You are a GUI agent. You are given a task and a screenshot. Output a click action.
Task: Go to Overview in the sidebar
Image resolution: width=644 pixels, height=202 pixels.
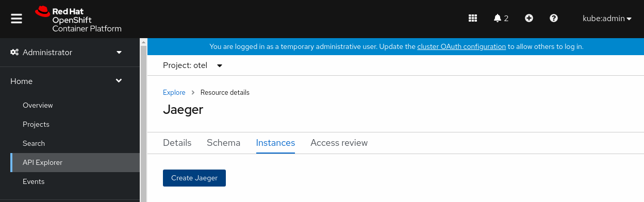pos(38,105)
